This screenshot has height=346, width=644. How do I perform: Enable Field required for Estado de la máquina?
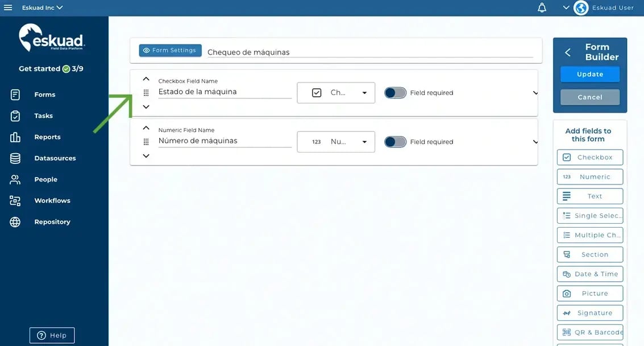pos(395,92)
